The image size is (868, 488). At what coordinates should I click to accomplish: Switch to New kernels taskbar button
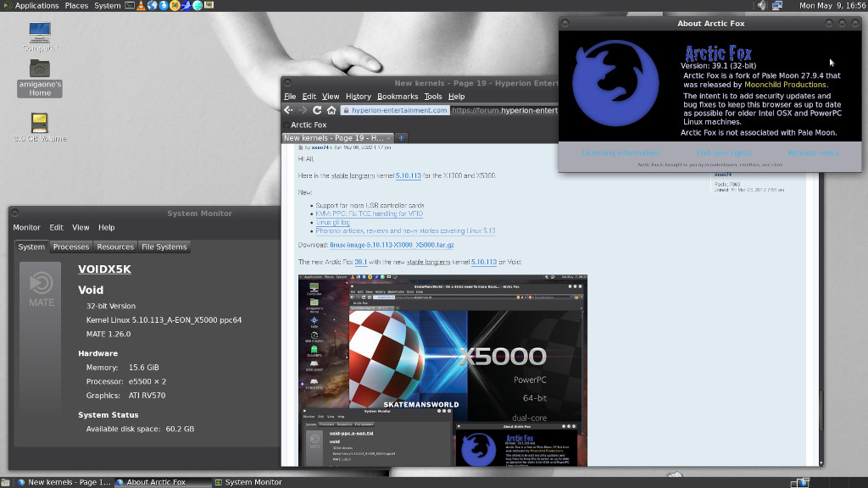[x=64, y=482]
